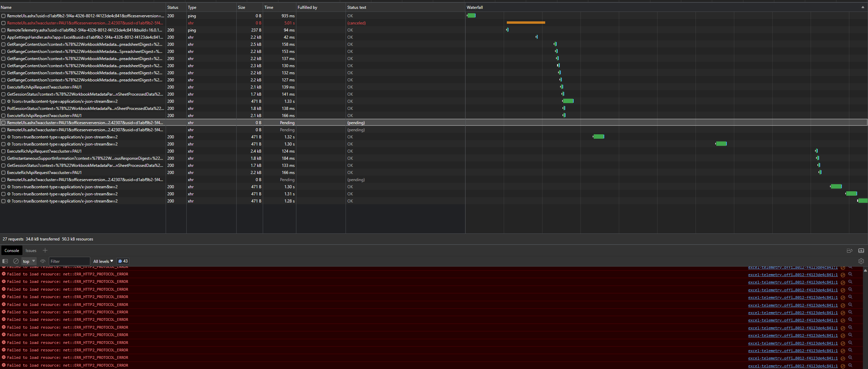This screenshot has width=868, height=369.
Task: Click the console Filter input field
Action: tap(69, 261)
